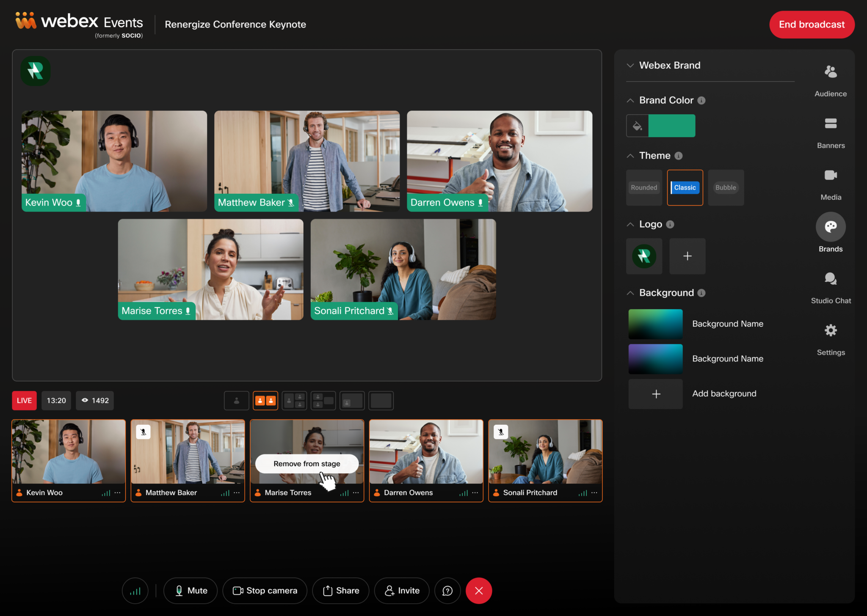Open more options for Kevin Woo
This screenshot has height=616, width=867.
tap(117, 492)
